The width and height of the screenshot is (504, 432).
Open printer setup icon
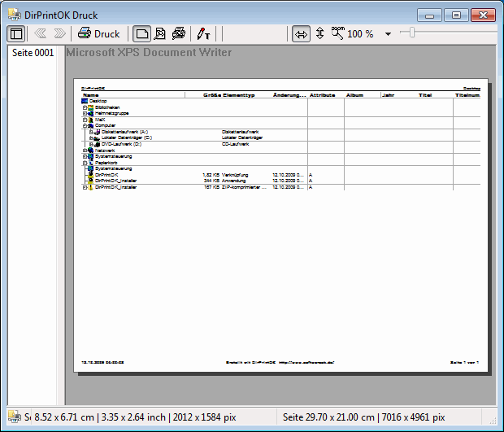click(x=179, y=34)
